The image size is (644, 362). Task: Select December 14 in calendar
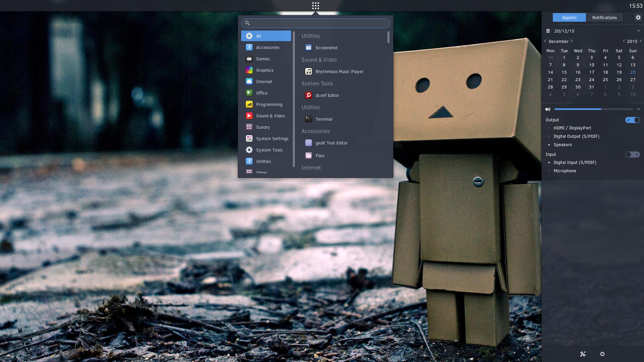point(550,72)
